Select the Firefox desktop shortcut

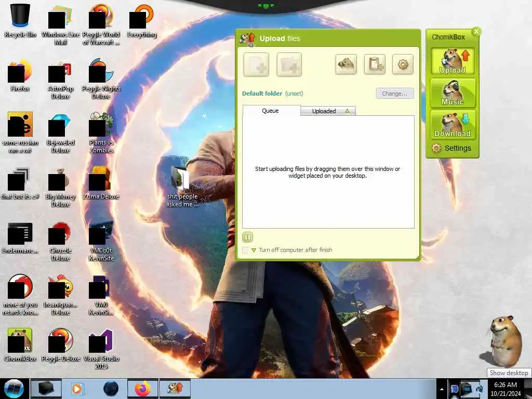(20, 75)
